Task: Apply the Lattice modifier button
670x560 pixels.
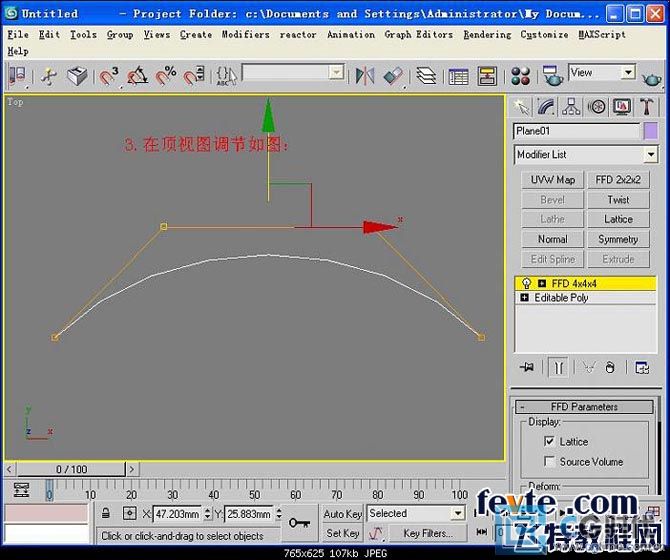Action: pos(618,219)
